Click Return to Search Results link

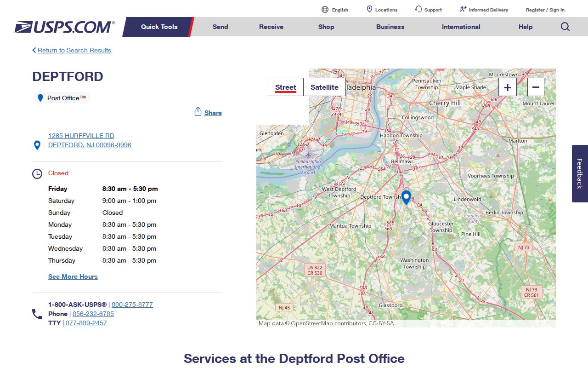(74, 50)
